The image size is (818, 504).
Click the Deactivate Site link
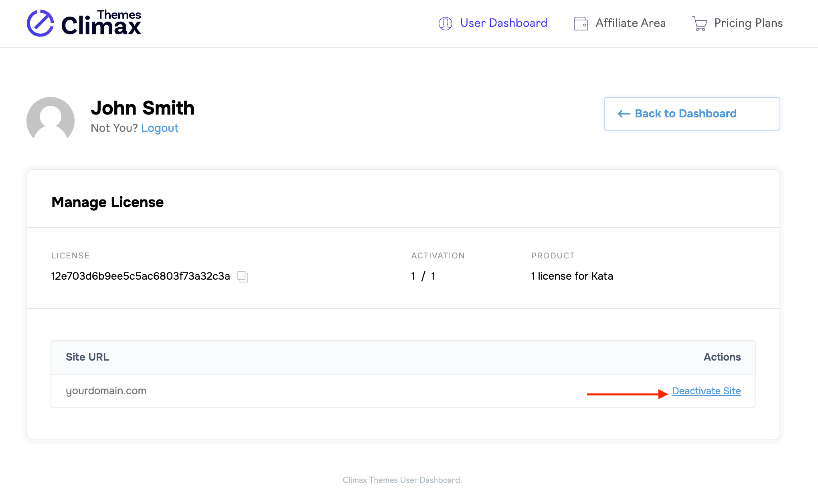click(x=706, y=391)
